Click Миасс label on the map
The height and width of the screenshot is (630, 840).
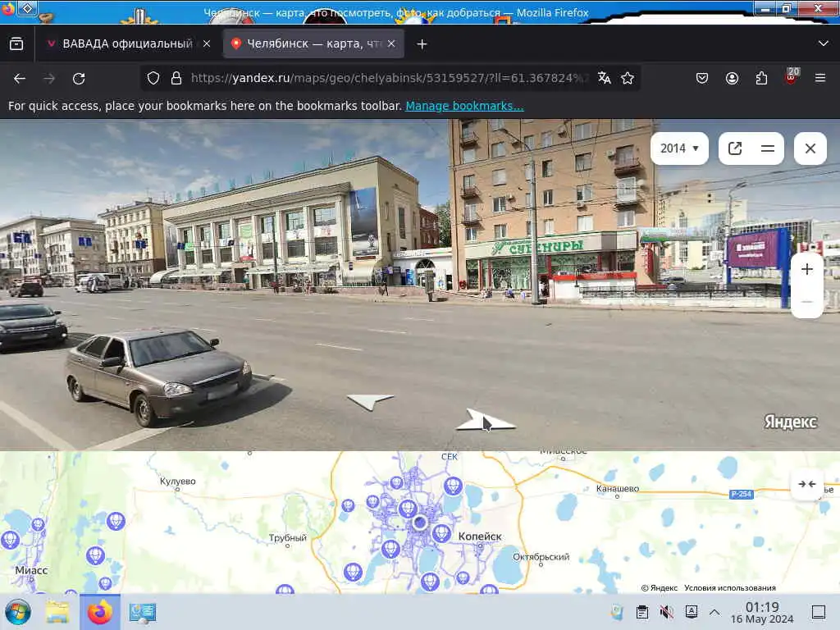(x=31, y=571)
